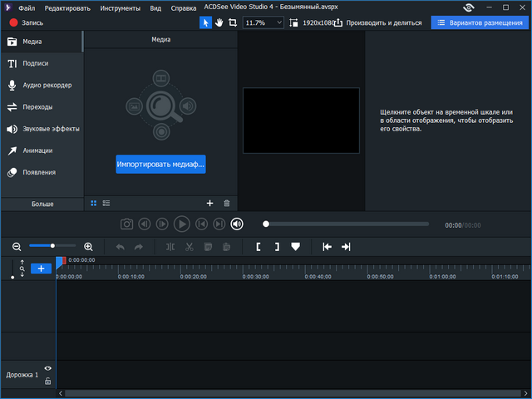Click the Импортировать медиаф... button
Image resolution: width=532 pixels, height=399 pixels.
pos(160,165)
